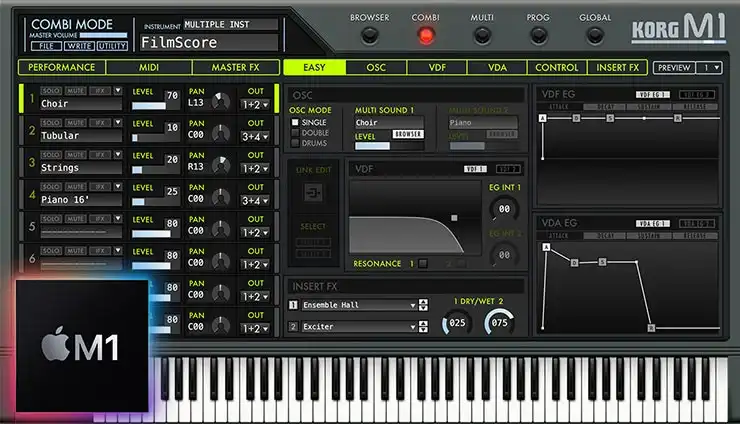Open the PREVIEW number dropdown
Viewport: 740px width, 424px height.
[710, 68]
